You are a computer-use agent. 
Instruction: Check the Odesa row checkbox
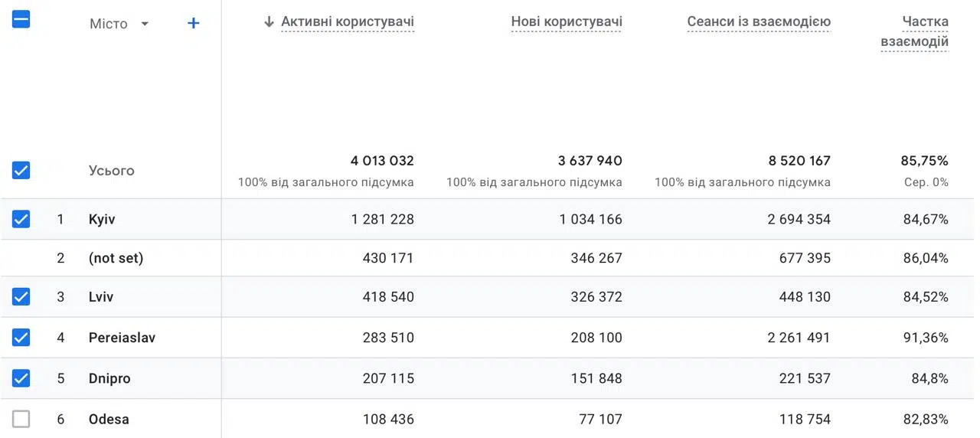[x=21, y=419]
